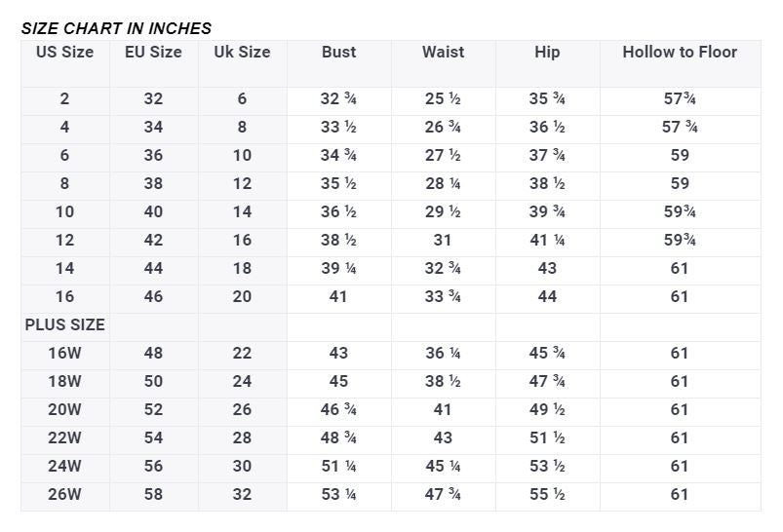Image resolution: width=783 pixels, height=532 pixels.
Task: Click the Hip column header
Action: coord(547,53)
